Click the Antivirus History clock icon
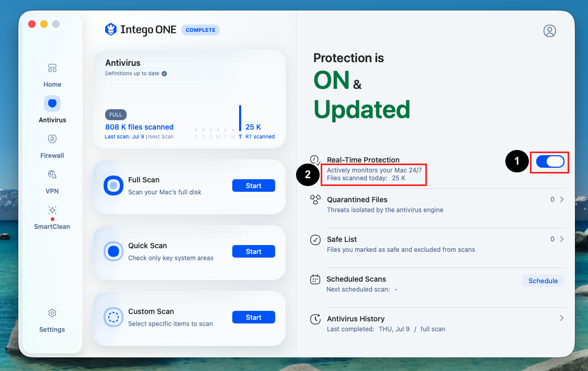This screenshot has height=371, width=588. click(315, 319)
